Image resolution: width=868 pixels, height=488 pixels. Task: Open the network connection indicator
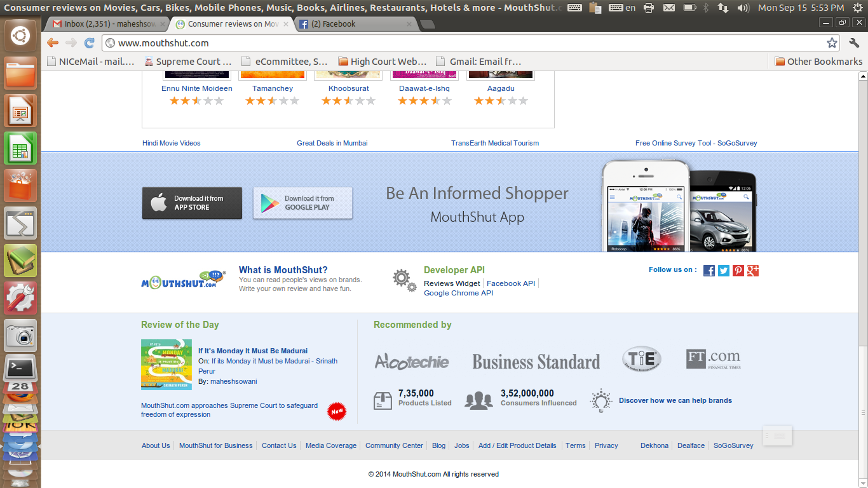tap(723, 8)
